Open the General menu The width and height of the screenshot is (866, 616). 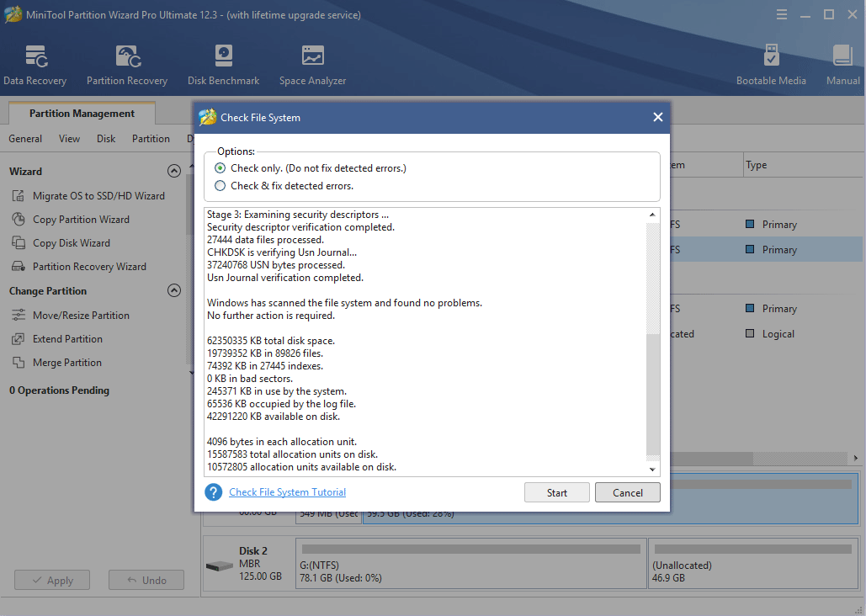point(25,139)
